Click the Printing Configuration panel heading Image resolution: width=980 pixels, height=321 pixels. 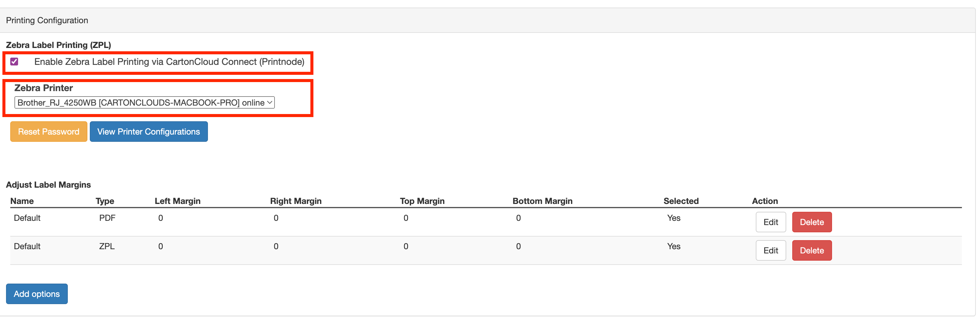pos(47,21)
